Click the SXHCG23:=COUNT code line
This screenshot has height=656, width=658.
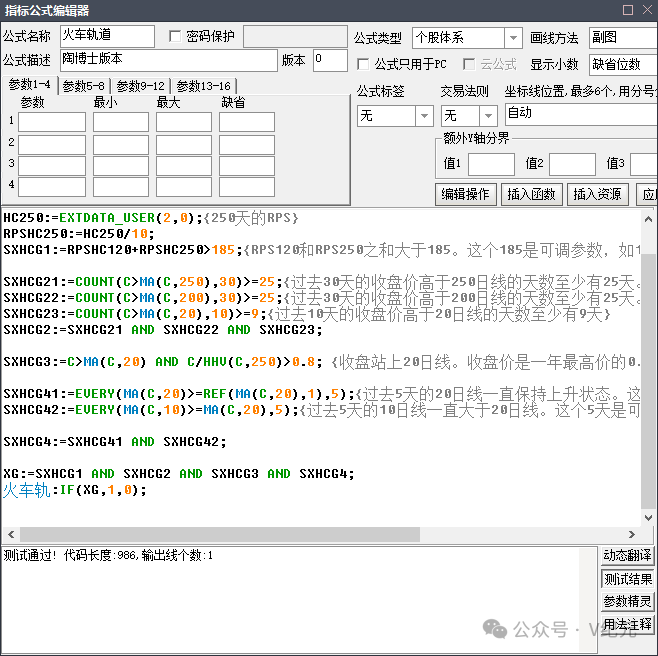pyautogui.click(x=307, y=314)
